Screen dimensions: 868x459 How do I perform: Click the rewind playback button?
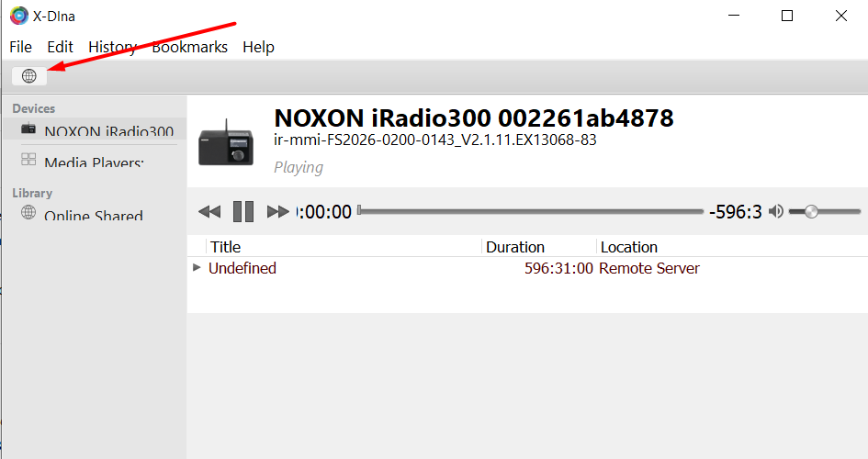point(209,211)
